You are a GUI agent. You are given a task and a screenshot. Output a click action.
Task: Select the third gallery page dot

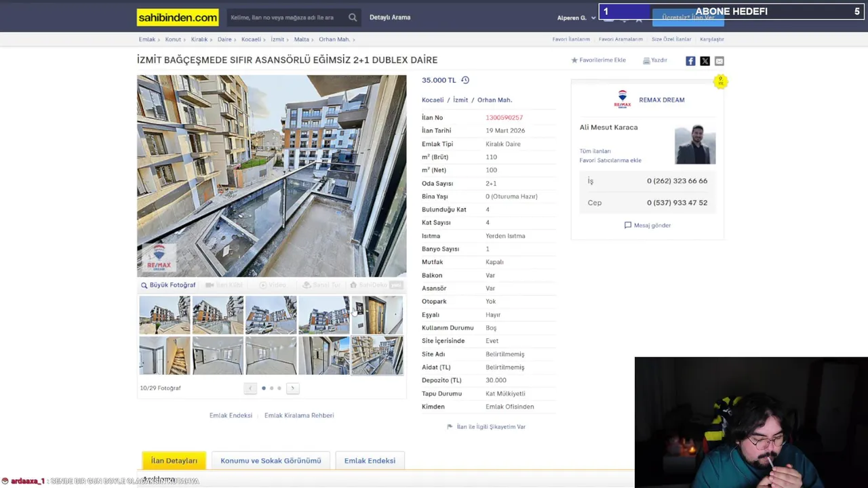pyautogui.click(x=279, y=388)
